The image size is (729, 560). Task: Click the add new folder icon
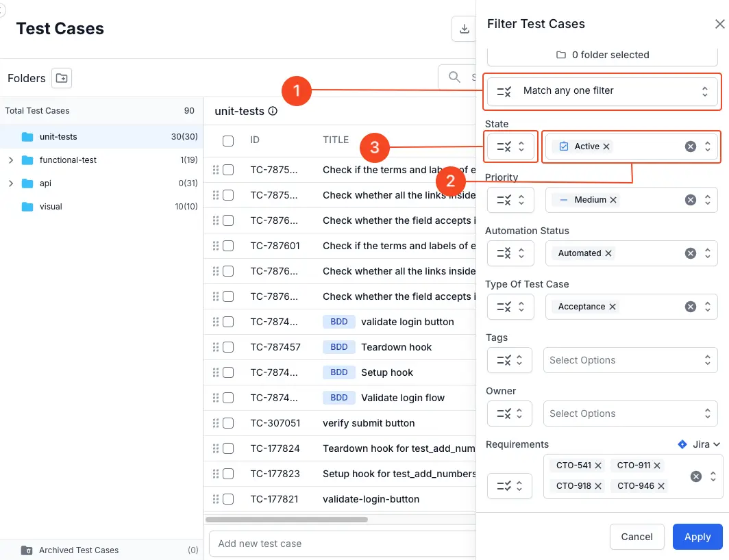point(62,78)
